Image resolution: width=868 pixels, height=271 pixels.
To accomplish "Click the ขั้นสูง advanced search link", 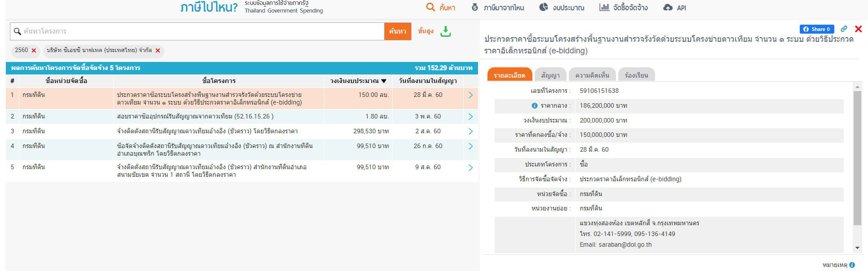I will (425, 31).
